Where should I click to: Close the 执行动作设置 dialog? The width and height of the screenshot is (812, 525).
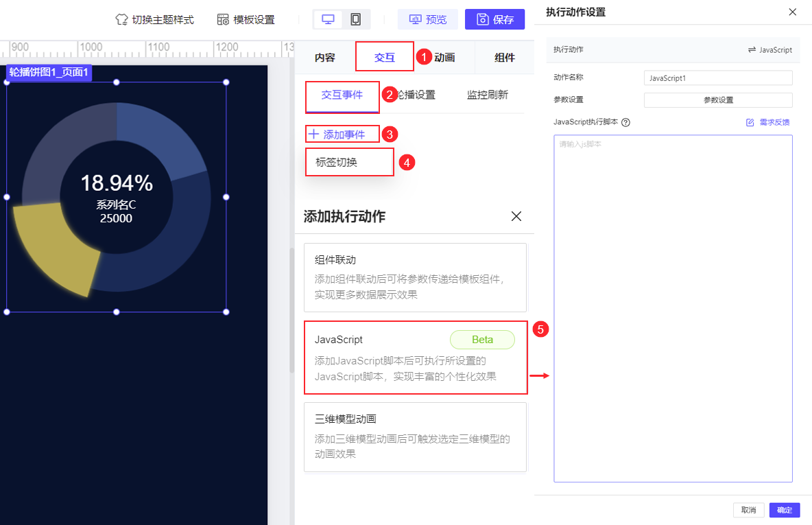[x=792, y=12]
